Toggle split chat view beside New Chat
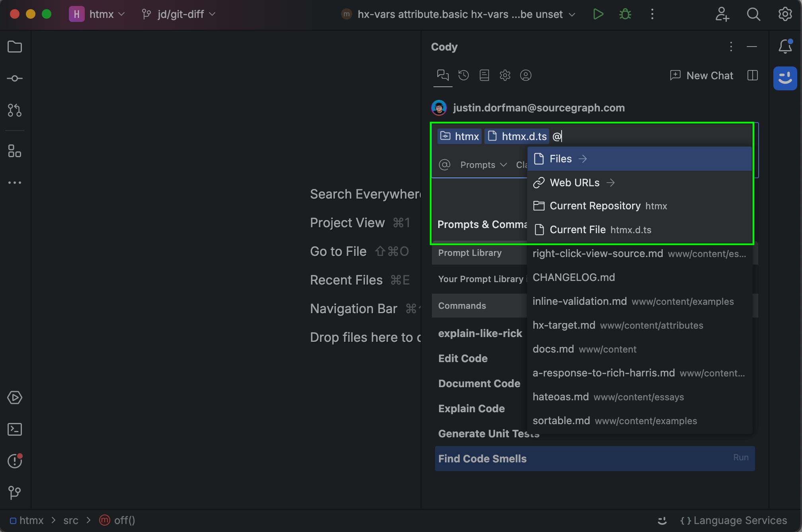Image resolution: width=802 pixels, height=532 pixels. point(752,75)
